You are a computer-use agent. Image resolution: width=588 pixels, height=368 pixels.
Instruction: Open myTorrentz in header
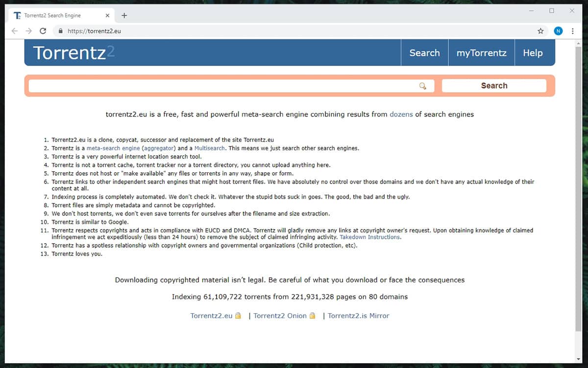coord(481,53)
